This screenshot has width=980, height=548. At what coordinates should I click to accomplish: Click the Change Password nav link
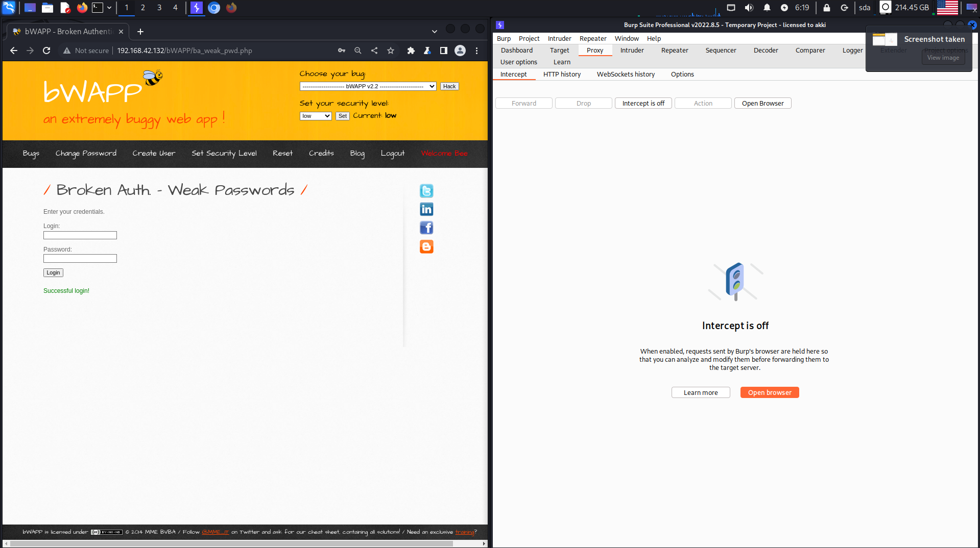pyautogui.click(x=86, y=153)
